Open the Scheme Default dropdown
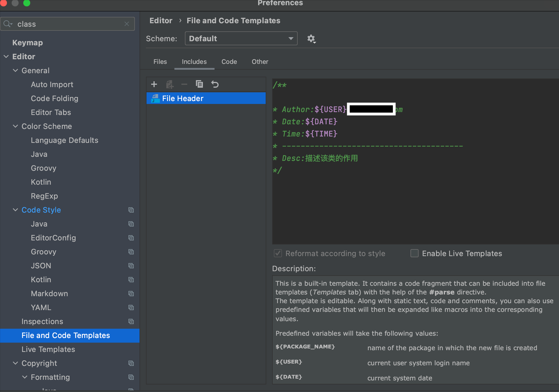The image size is (559, 392). (241, 39)
